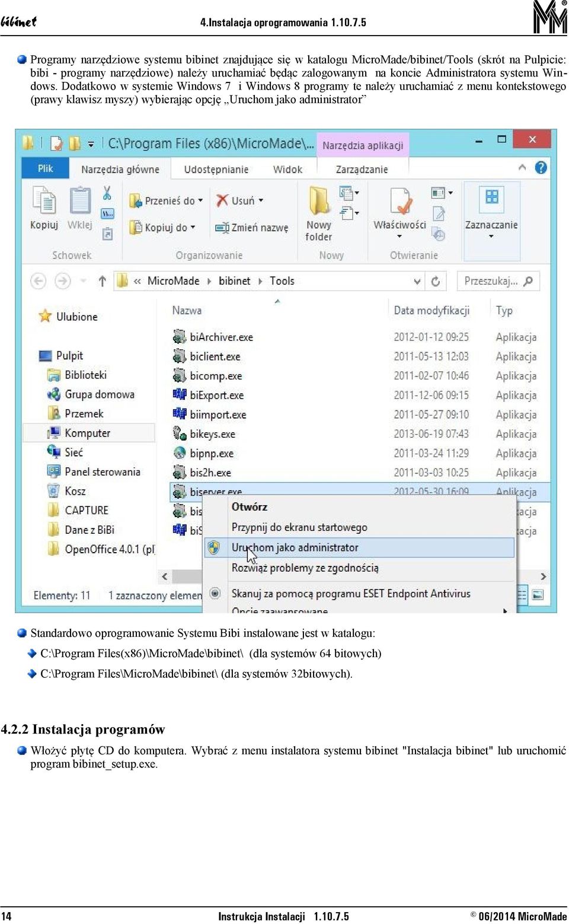Screen dimensions: 569x924
Task: Select biimport.exe file name
Action: click(218, 414)
